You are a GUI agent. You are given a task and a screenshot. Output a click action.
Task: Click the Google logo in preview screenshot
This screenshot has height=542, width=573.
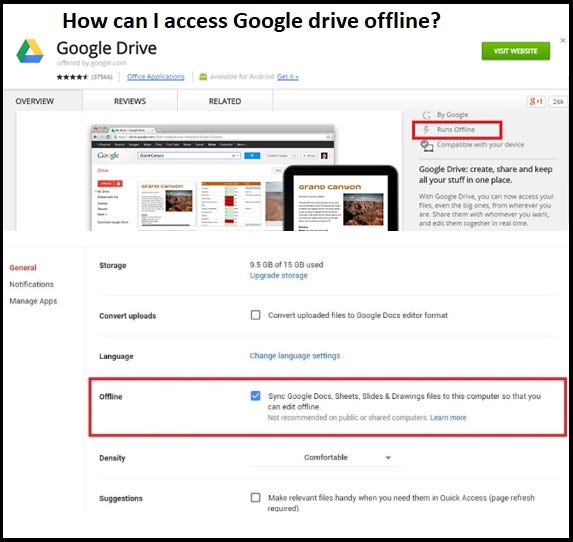click(108, 155)
